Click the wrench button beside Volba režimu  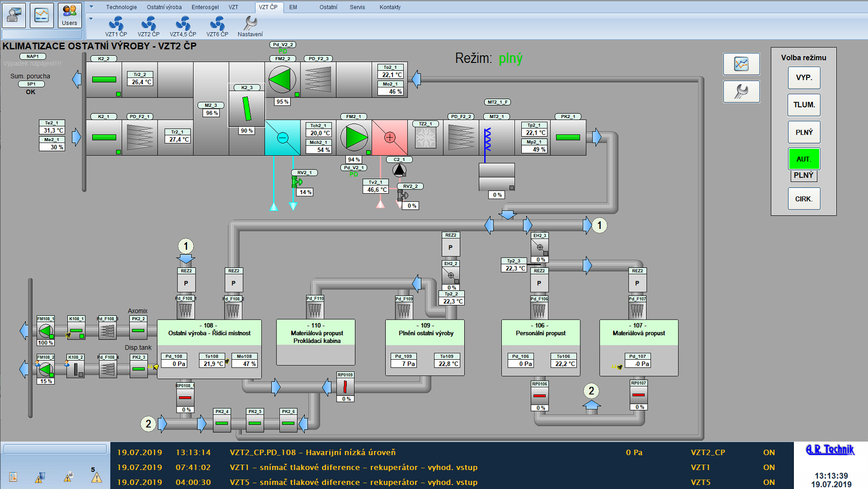pyautogui.click(x=741, y=92)
